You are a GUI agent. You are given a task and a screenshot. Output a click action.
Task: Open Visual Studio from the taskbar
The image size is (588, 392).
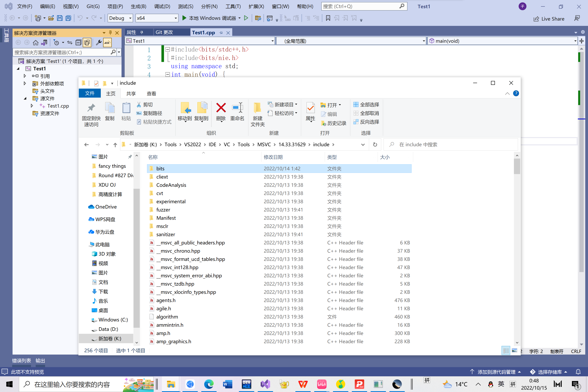[x=265, y=384]
